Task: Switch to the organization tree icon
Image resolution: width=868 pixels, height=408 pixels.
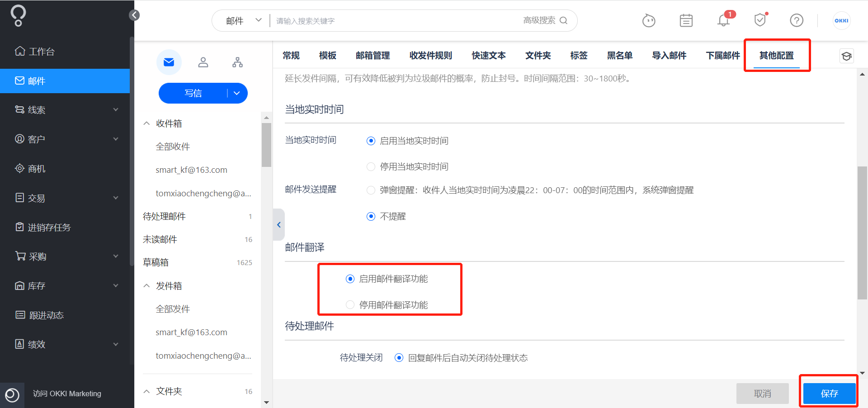Action: coord(237,62)
